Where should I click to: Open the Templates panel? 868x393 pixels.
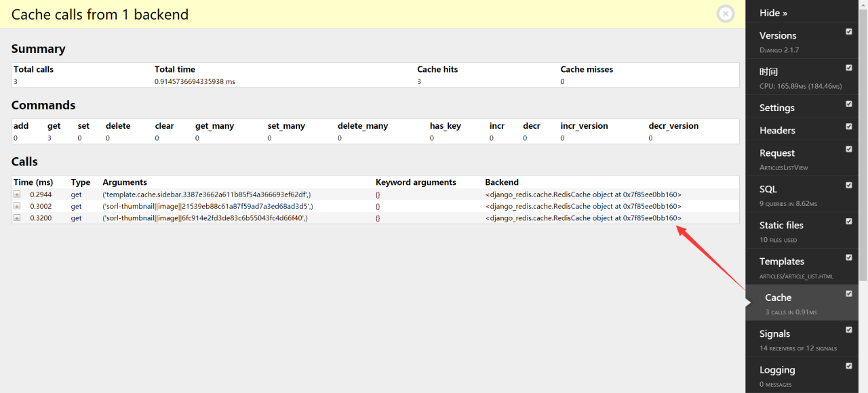click(782, 261)
